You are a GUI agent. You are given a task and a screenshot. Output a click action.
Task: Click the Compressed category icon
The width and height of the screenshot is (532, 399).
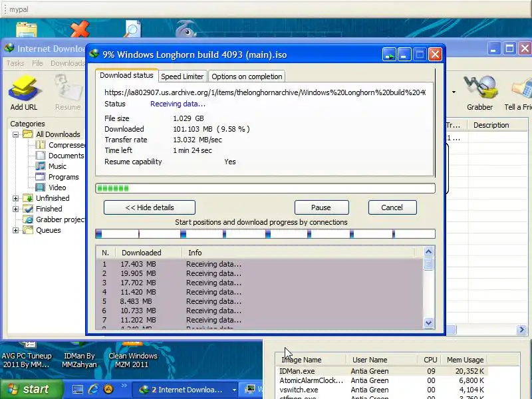(41, 145)
